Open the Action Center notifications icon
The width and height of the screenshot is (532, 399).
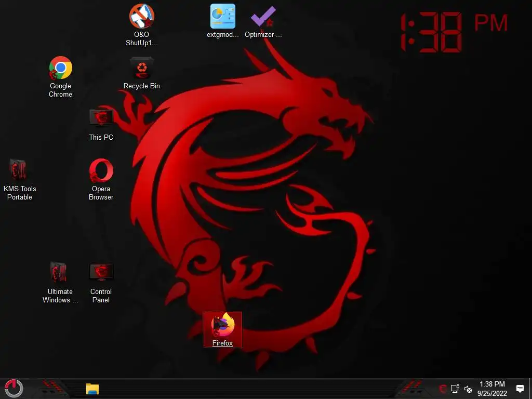point(520,389)
